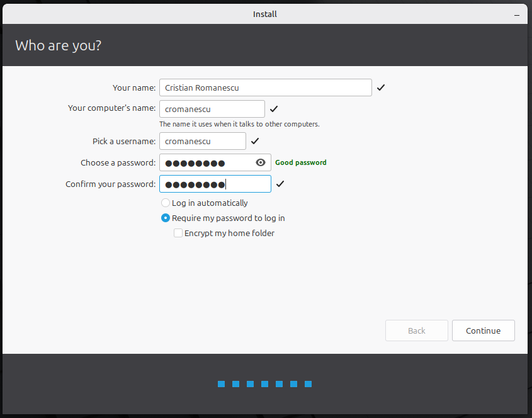Click the Install window title bar
This screenshot has width=532, height=418.
click(265, 13)
